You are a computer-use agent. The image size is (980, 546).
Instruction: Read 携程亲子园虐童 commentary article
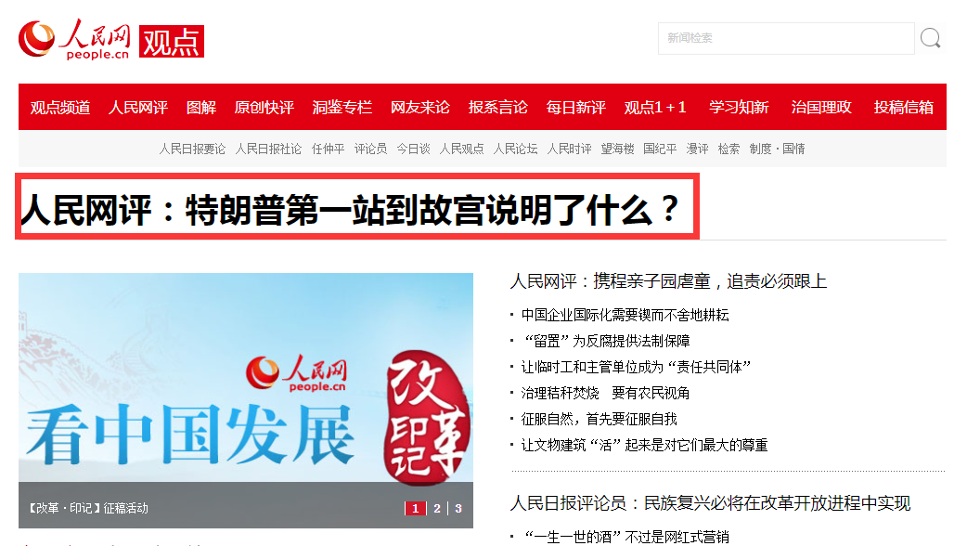pyautogui.click(x=668, y=281)
